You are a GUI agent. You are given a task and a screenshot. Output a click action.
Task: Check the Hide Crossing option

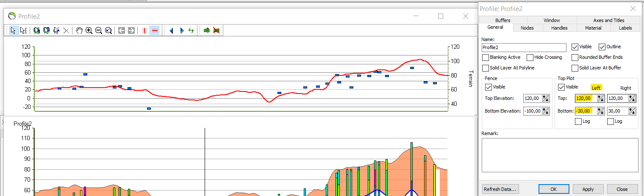pyautogui.click(x=530, y=57)
